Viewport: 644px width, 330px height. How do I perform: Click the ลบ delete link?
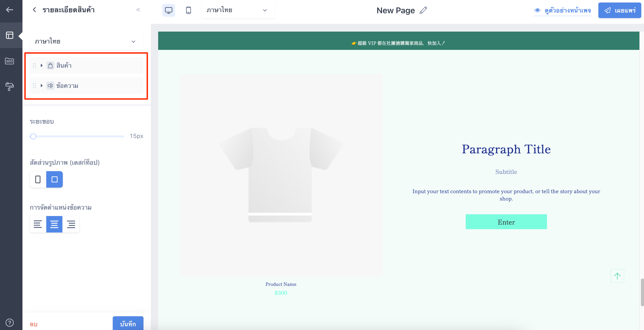[33, 324]
